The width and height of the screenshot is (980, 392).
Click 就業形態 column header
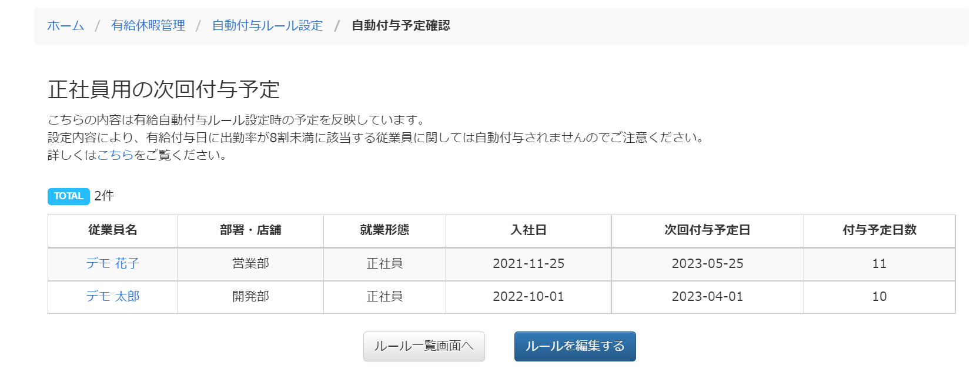pyautogui.click(x=384, y=230)
